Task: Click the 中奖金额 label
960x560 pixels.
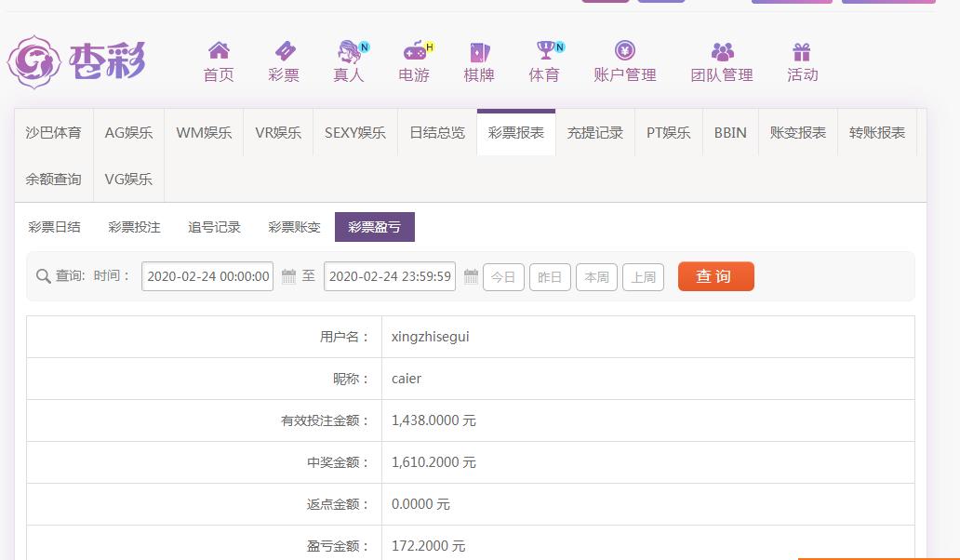Action: 338,462
